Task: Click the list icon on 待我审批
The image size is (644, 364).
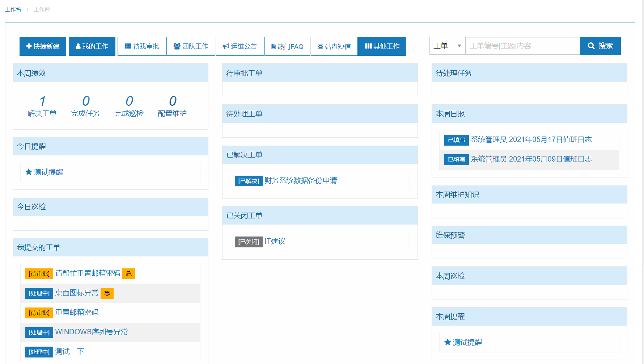Action: (128, 46)
